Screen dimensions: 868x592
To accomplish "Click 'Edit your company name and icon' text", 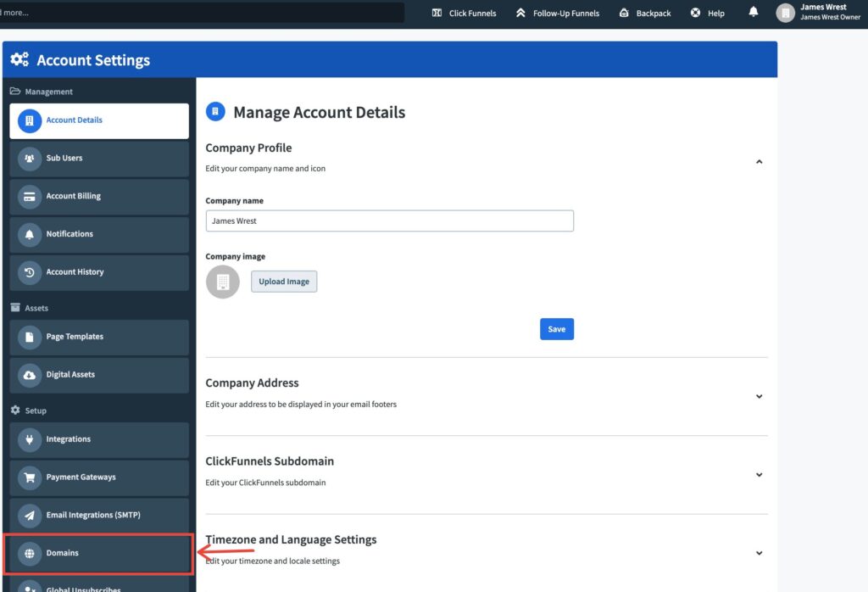I will pos(265,168).
